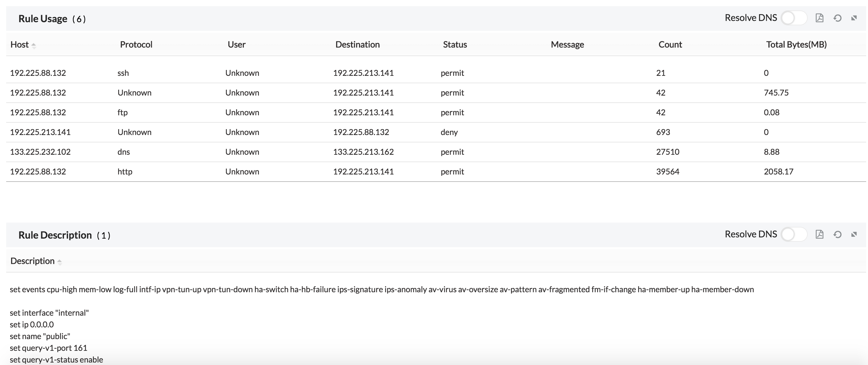This screenshot has width=868, height=365.
Task: Refresh the Rule Usage widget
Action: [837, 18]
